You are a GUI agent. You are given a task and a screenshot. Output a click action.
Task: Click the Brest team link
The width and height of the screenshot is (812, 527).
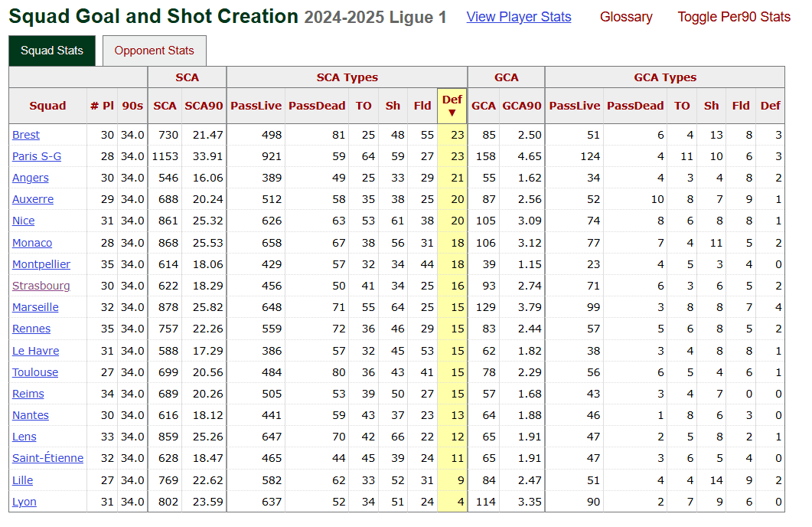26,135
